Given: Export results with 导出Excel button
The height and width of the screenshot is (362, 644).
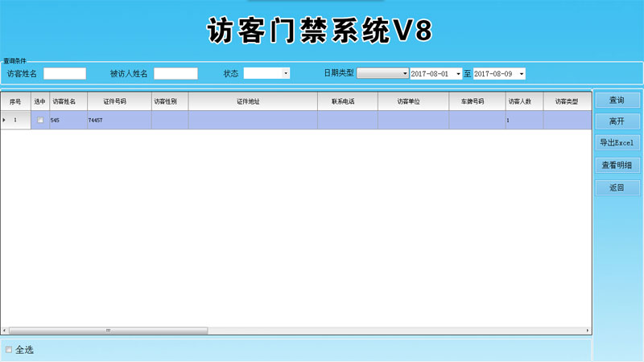Looking at the screenshot, I should (x=617, y=143).
